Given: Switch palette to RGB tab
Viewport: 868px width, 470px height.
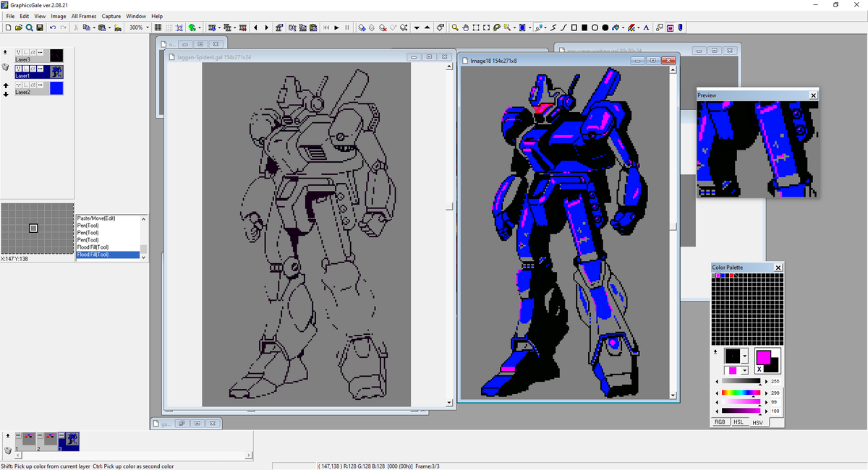Looking at the screenshot, I should (x=720, y=422).
